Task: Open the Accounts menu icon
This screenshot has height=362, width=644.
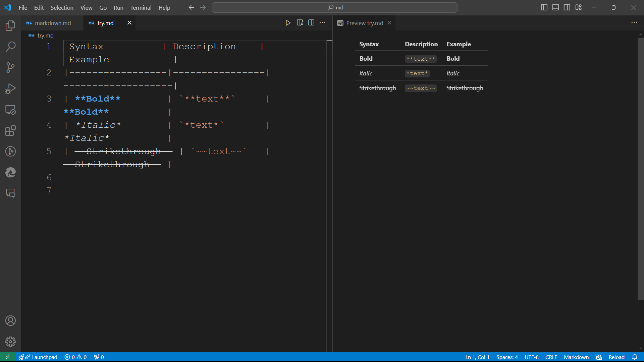Action: 10,321
